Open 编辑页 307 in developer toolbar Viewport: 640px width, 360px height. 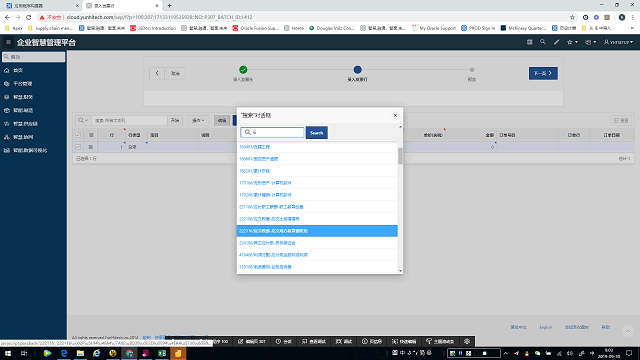click(251, 342)
